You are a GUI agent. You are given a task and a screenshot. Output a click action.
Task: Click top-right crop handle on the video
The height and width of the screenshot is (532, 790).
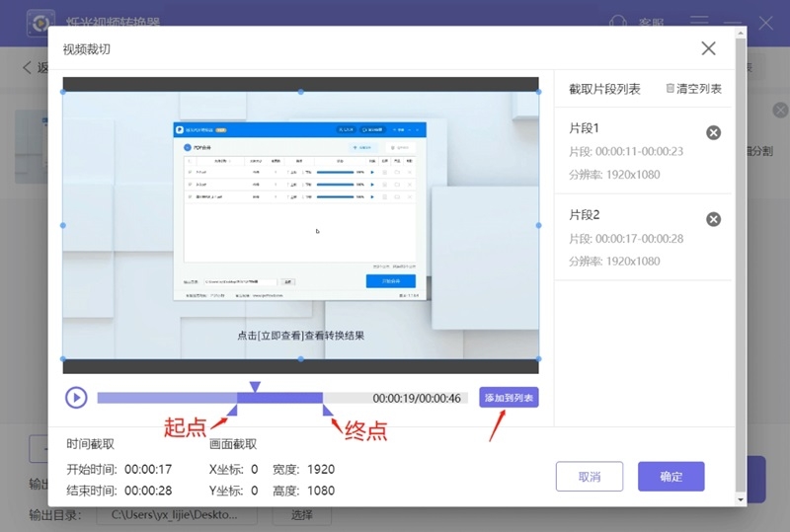[x=538, y=92]
